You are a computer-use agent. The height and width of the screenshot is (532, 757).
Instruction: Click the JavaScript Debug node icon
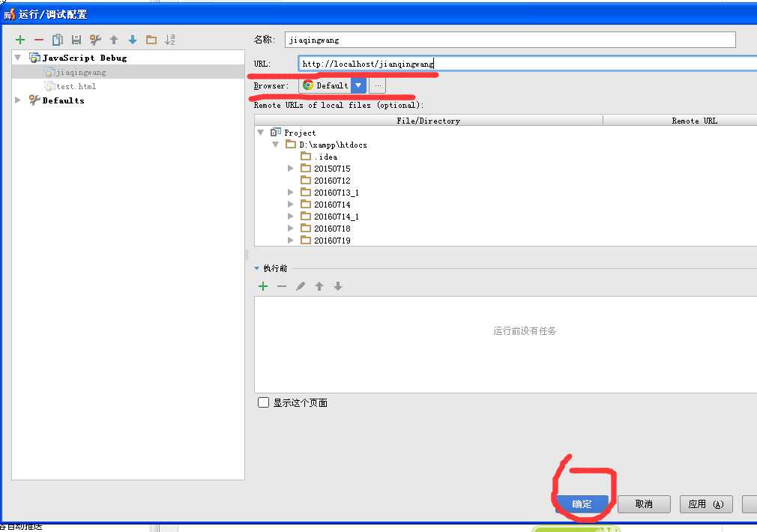(x=34, y=58)
